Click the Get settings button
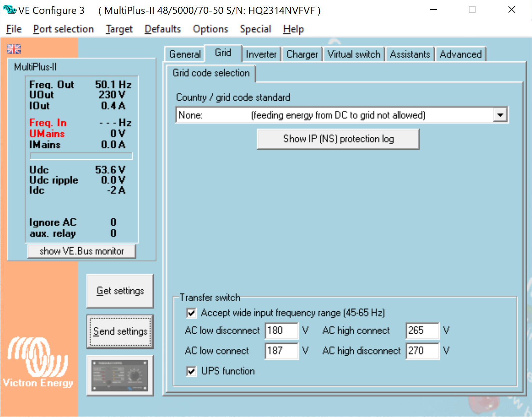Screen dimensions: 532x417 [x=120, y=291]
